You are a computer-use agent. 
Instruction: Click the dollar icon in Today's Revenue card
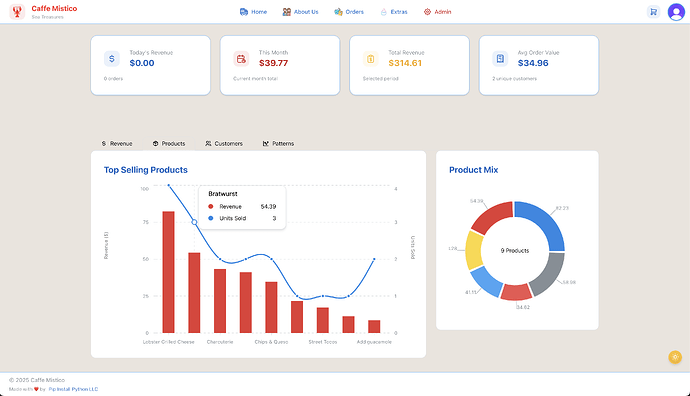pos(112,59)
